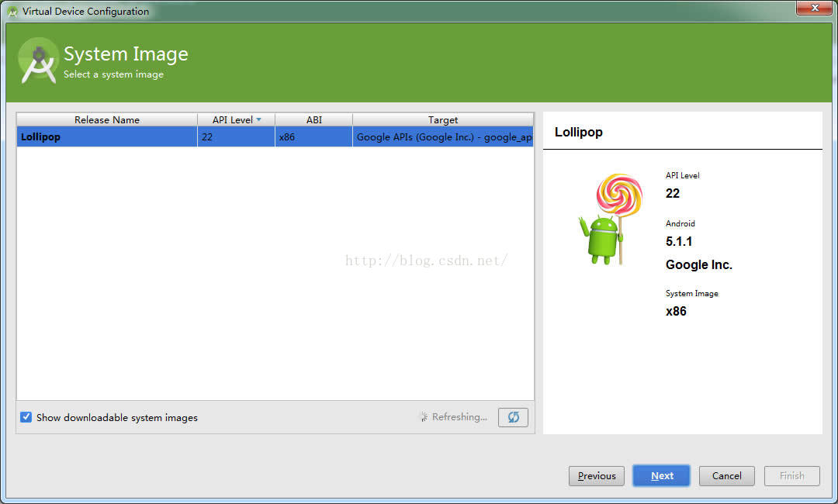Go back with the Previous button

(597, 476)
